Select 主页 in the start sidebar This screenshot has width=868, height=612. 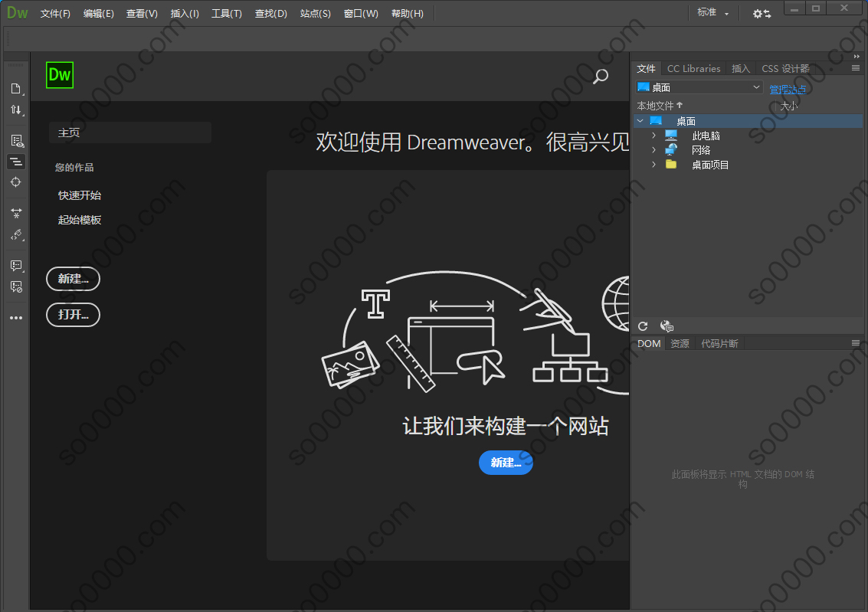(x=130, y=133)
